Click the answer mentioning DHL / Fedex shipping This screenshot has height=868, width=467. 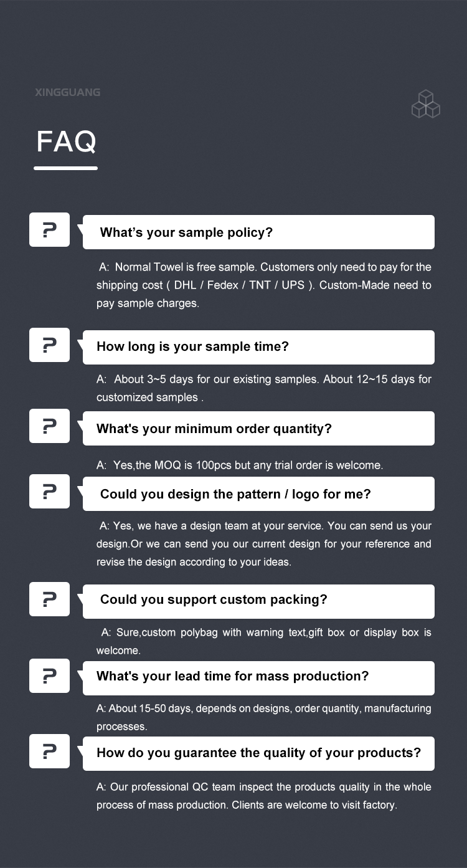(263, 285)
